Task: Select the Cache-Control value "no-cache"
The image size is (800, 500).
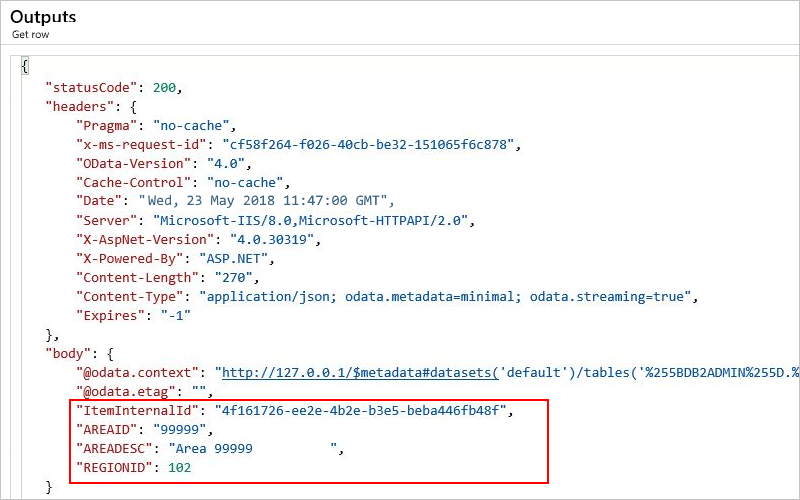Action: (245, 182)
